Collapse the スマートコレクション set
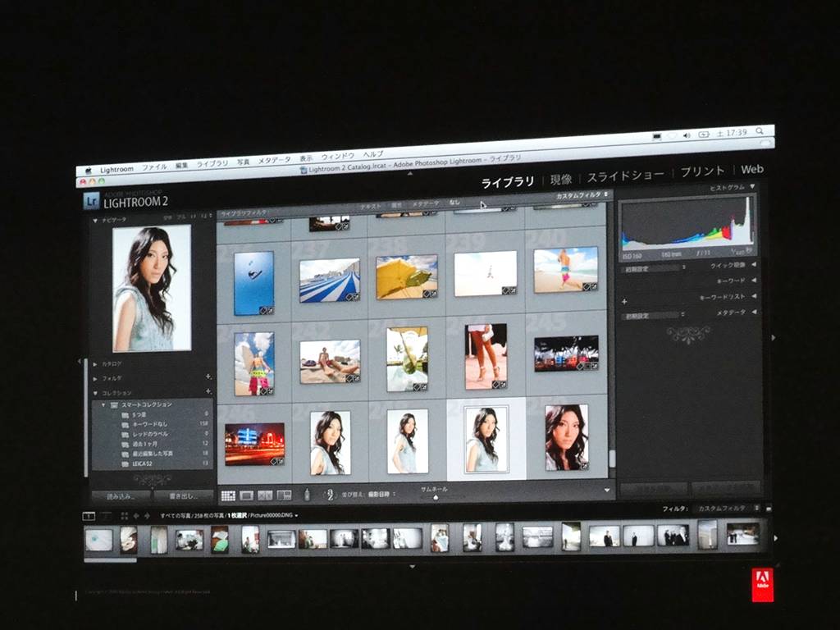The height and width of the screenshot is (630, 840). 103,405
